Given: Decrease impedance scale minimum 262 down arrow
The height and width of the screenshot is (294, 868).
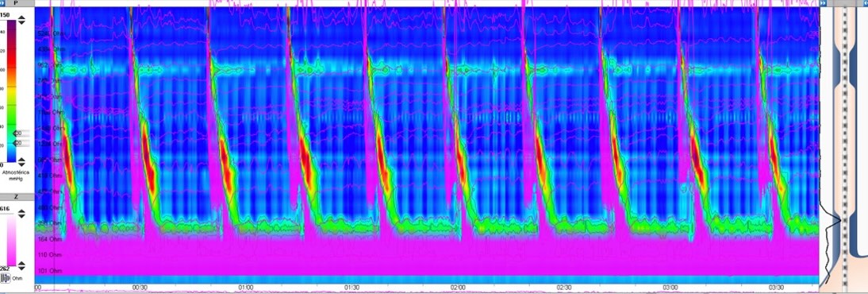Looking at the screenshot, I should 21,269.
